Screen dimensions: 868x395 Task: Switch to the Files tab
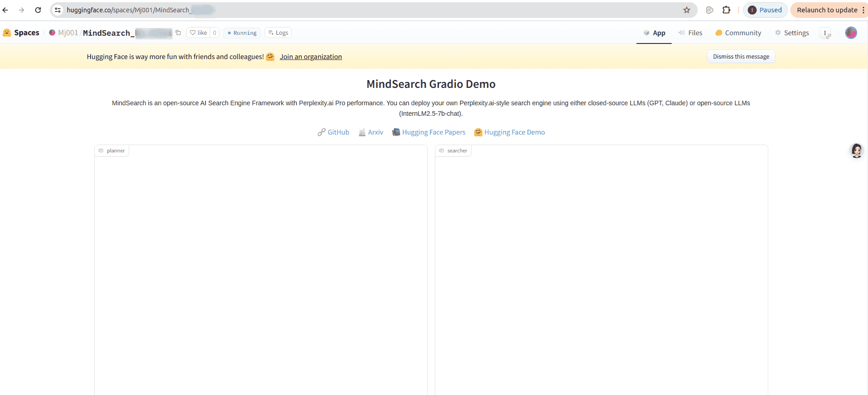pos(690,33)
